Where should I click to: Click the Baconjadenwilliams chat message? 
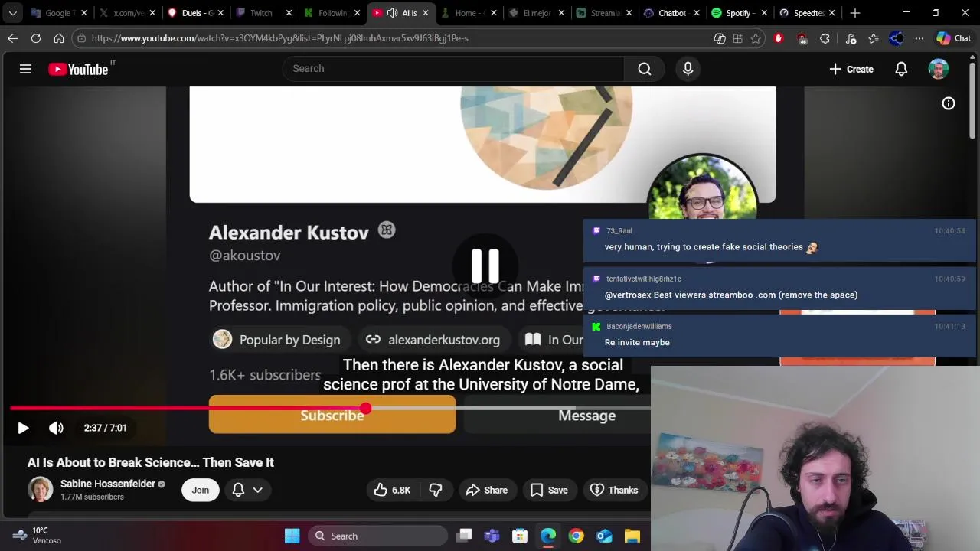click(x=779, y=335)
